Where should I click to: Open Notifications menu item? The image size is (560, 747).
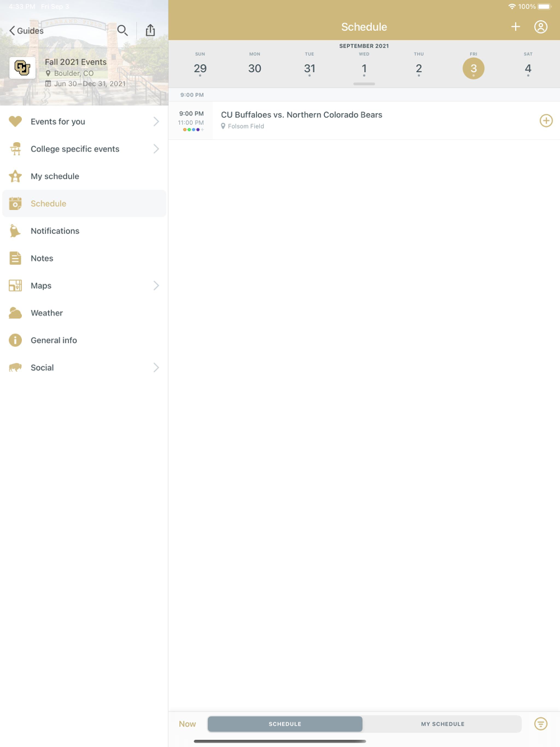pos(84,231)
